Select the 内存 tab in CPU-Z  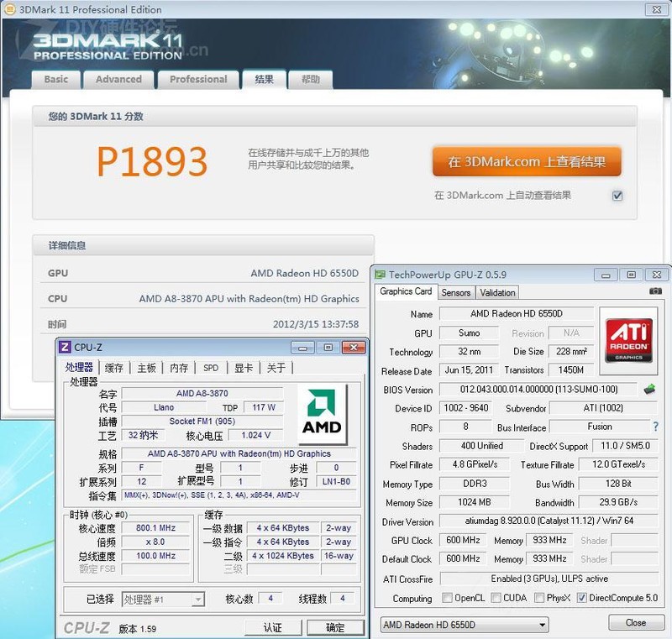click(179, 368)
